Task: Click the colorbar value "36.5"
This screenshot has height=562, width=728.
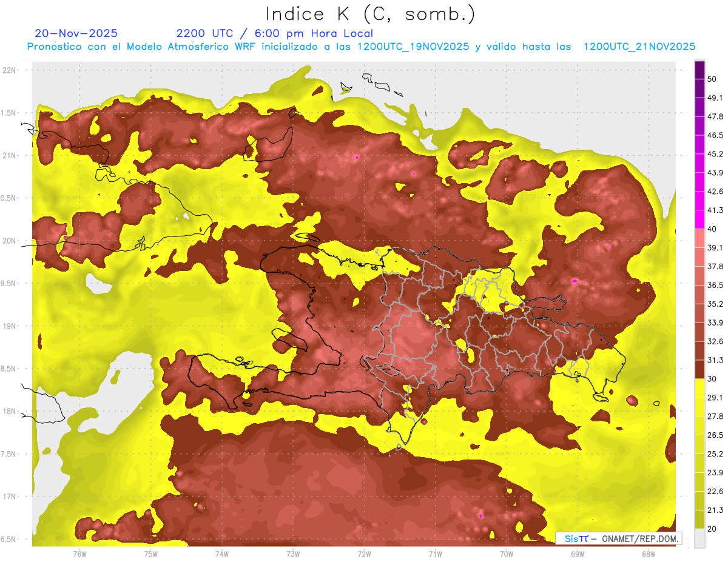Action: coord(715,285)
